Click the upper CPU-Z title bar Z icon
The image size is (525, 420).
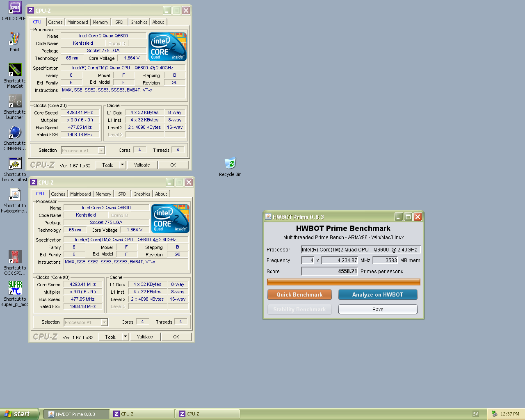[31, 11]
